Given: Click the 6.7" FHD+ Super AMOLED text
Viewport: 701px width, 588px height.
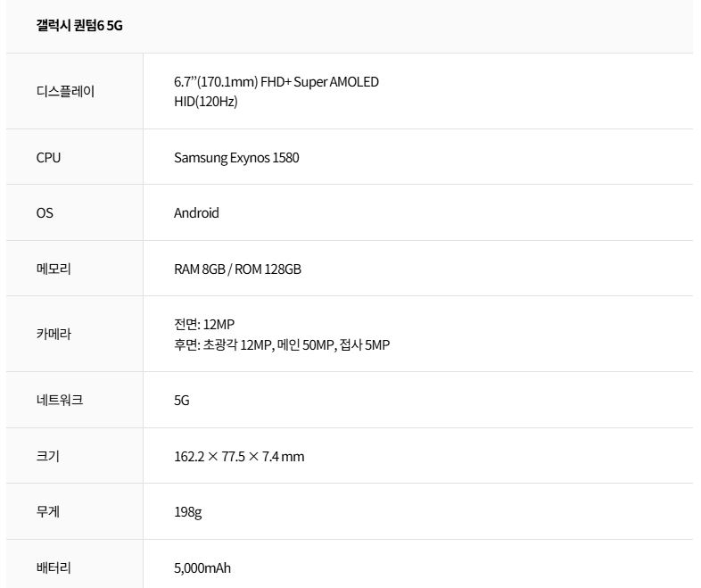Looking at the screenshot, I should point(276,82).
